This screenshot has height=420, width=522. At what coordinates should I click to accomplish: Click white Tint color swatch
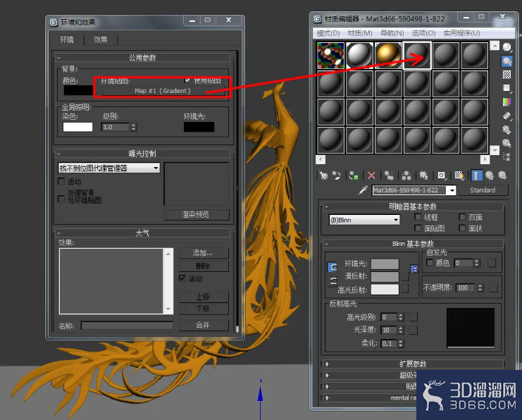coord(77,127)
